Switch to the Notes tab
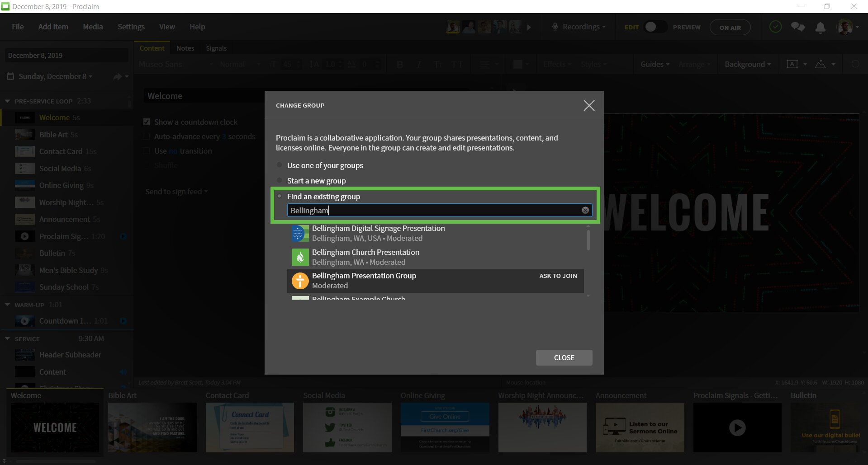 pos(185,48)
